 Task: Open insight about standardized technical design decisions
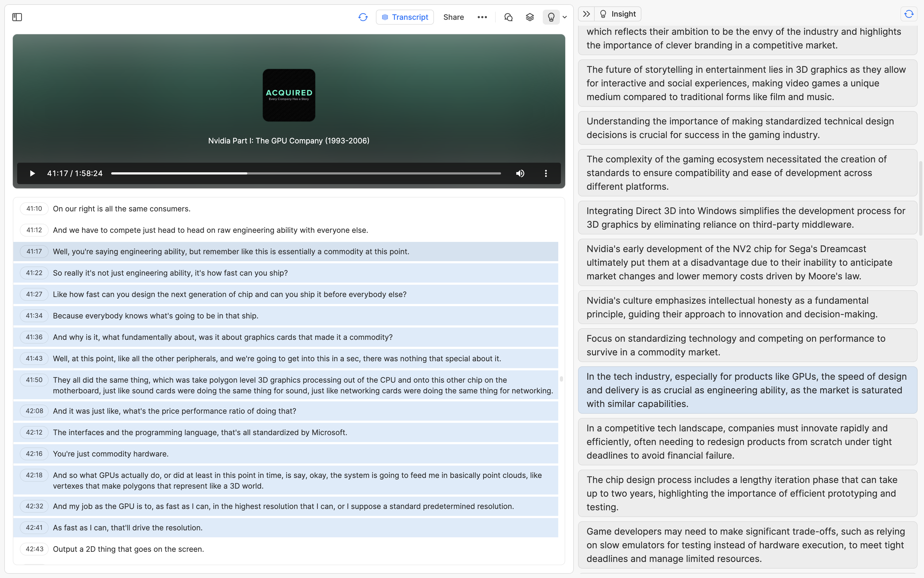click(x=747, y=128)
